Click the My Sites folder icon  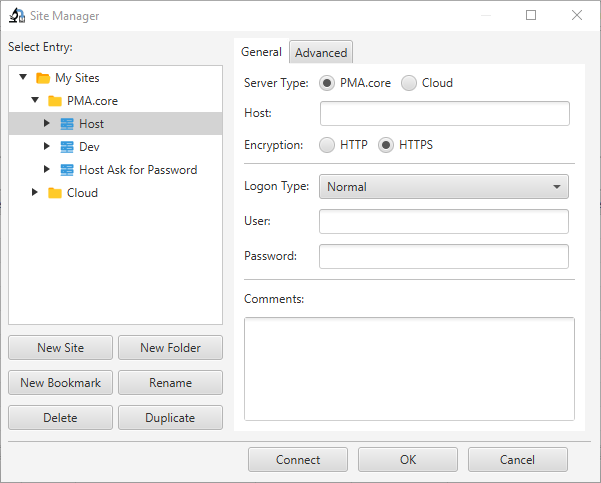42,78
